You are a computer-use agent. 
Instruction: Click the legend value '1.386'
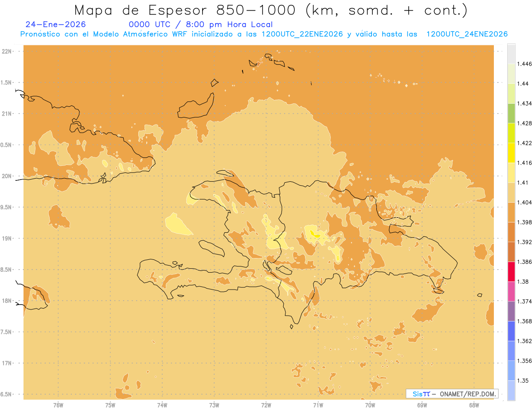click(525, 262)
